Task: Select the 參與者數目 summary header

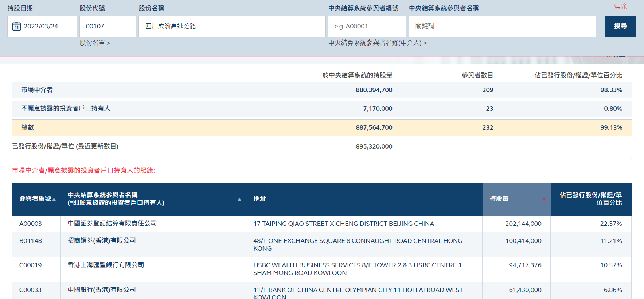Action: pyautogui.click(x=477, y=75)
